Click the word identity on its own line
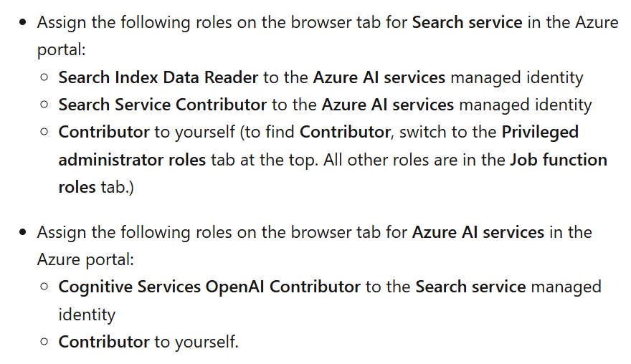Viewport: 631px width, 364px height. [x=87, y=315]
